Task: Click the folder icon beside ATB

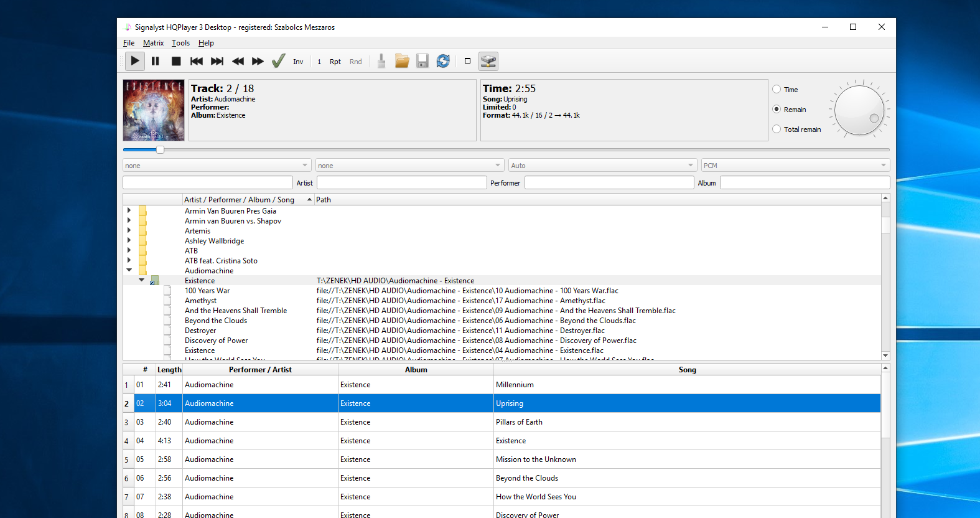Action: pyautogui.click(x=142, y=250)
